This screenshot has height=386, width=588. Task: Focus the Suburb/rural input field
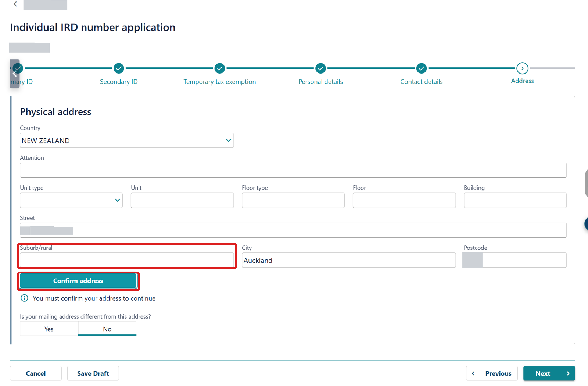coord(127,260)
